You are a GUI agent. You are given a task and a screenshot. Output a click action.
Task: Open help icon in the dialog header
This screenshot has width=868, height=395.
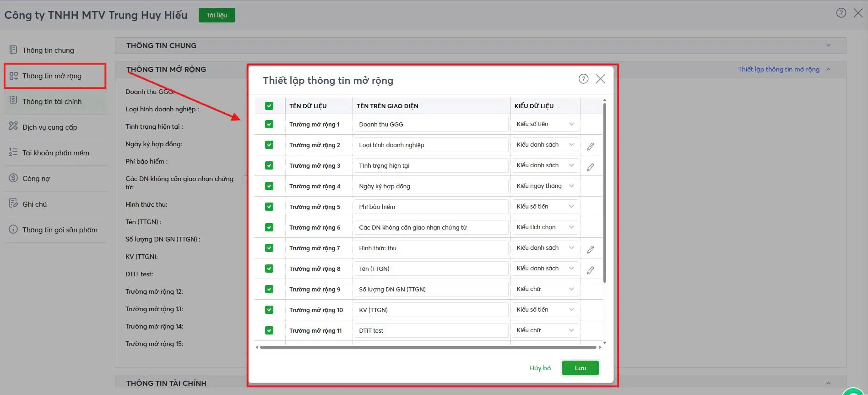tap(583, 79)
